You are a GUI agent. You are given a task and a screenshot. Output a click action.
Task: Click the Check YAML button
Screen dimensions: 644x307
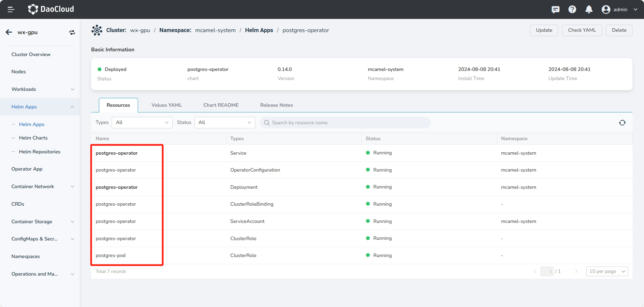582,30
